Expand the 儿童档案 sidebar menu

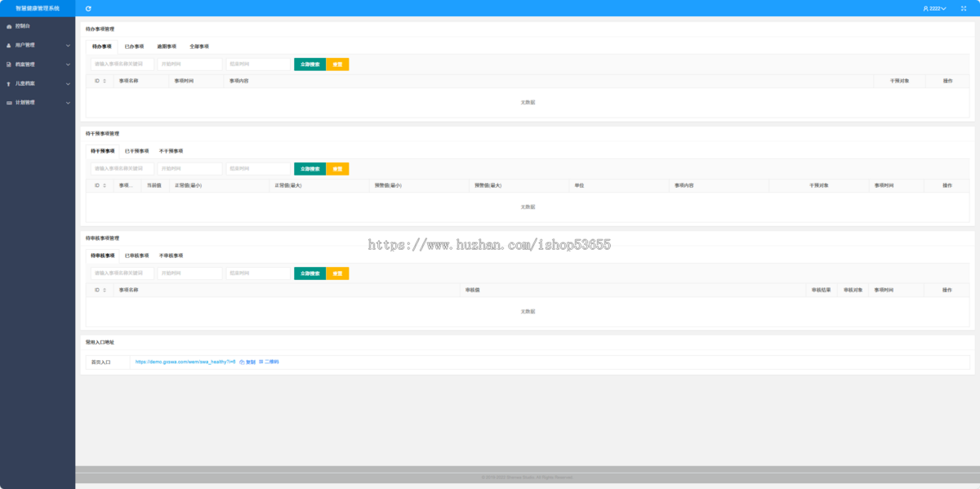click(38, 83)
